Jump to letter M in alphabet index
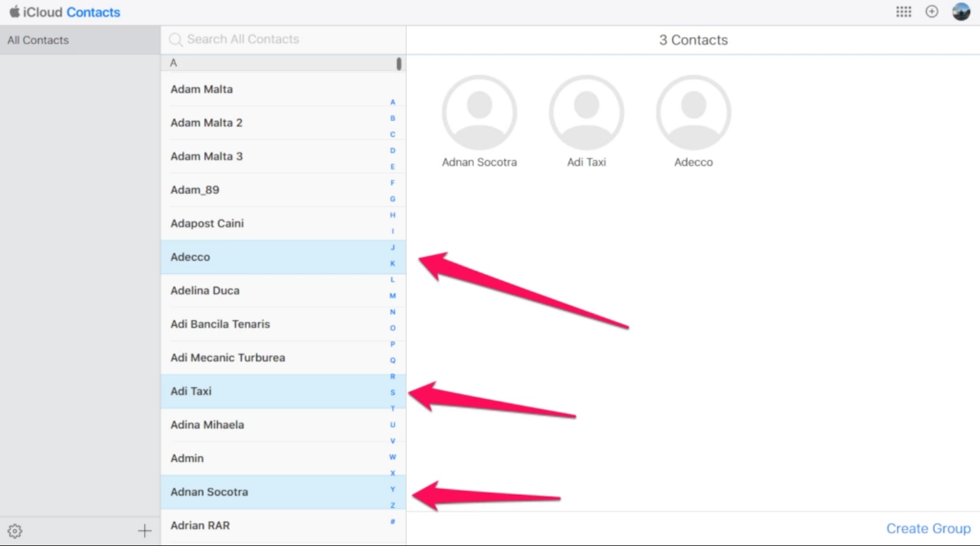Image resolution: width=980 pixels, height=546 pixels. pos(393,296)
